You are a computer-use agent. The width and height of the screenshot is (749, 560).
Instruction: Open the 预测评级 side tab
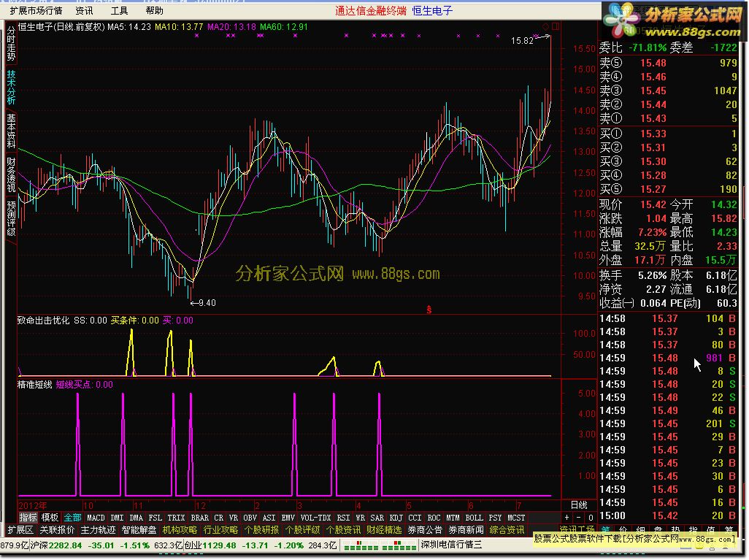11,218
